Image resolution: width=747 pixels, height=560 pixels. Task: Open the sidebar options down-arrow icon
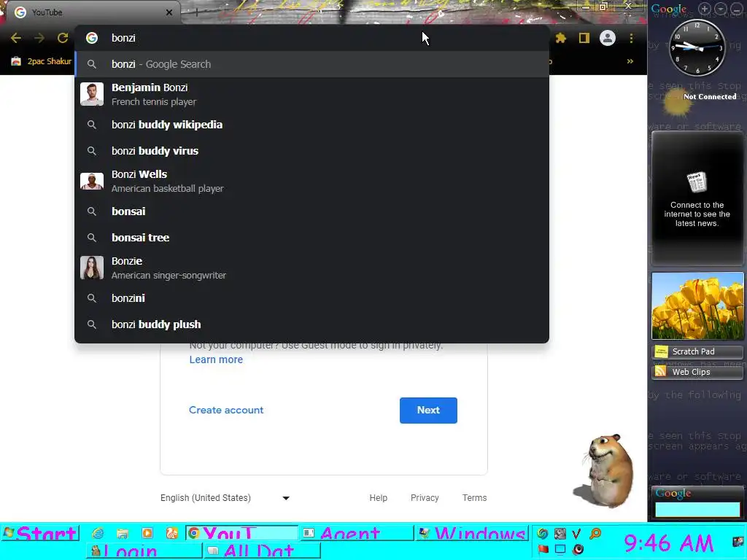click(x=720, y=9)
